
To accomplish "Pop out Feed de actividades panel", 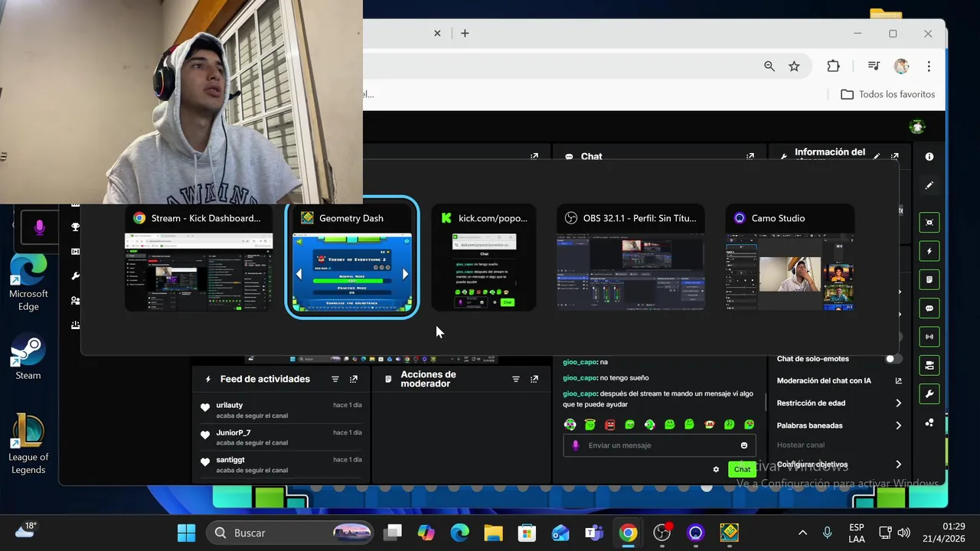I will [x=354, y=379].
